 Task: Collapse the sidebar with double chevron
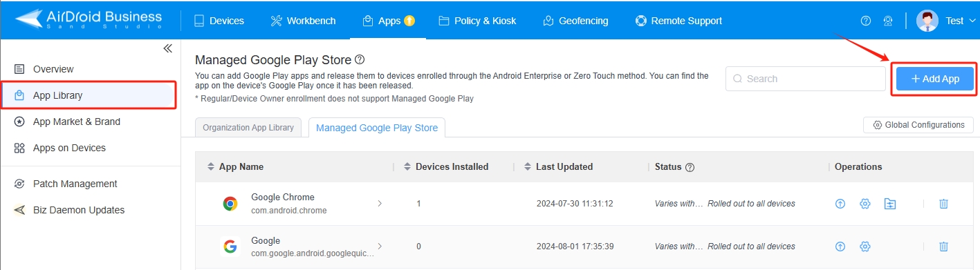pos(167,48)
